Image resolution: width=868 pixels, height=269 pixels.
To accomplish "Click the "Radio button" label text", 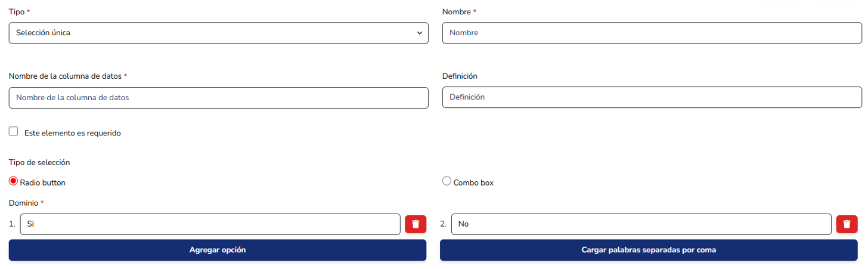I will 43,183.
